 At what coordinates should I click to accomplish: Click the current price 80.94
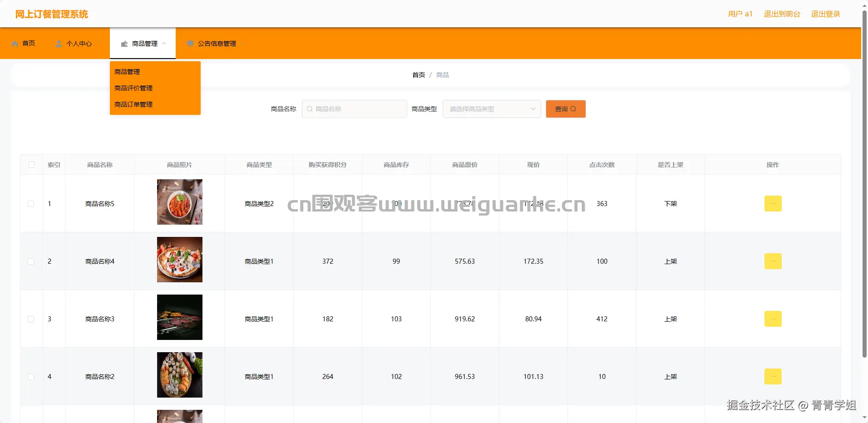point(533,319)
